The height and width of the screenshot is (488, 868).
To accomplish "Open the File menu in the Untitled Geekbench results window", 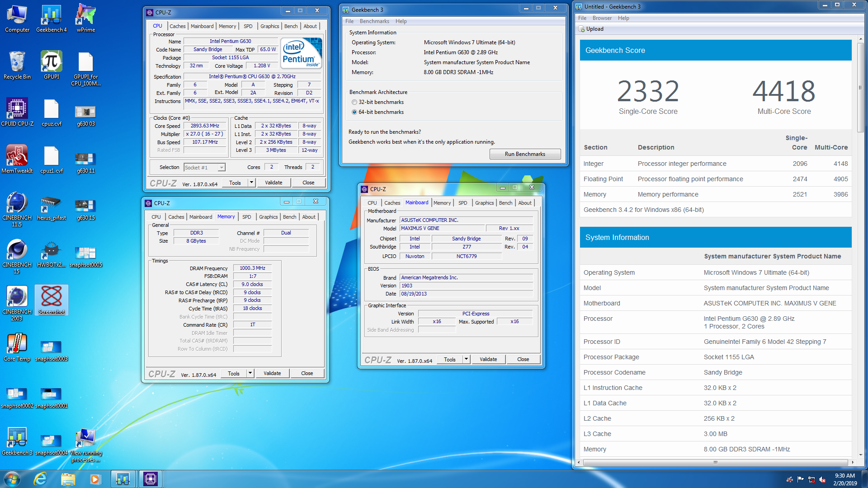I will tap(582, 18).
